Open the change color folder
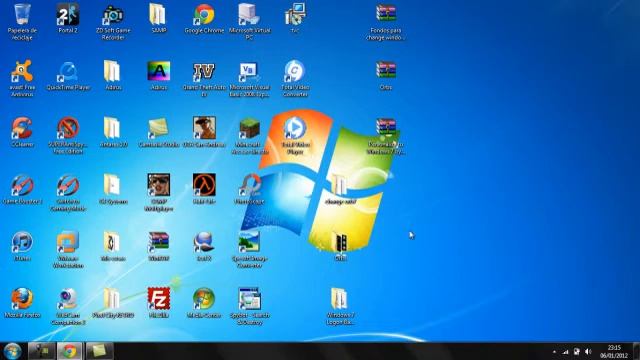Screen dimensions: 640x360 (340, 185)
